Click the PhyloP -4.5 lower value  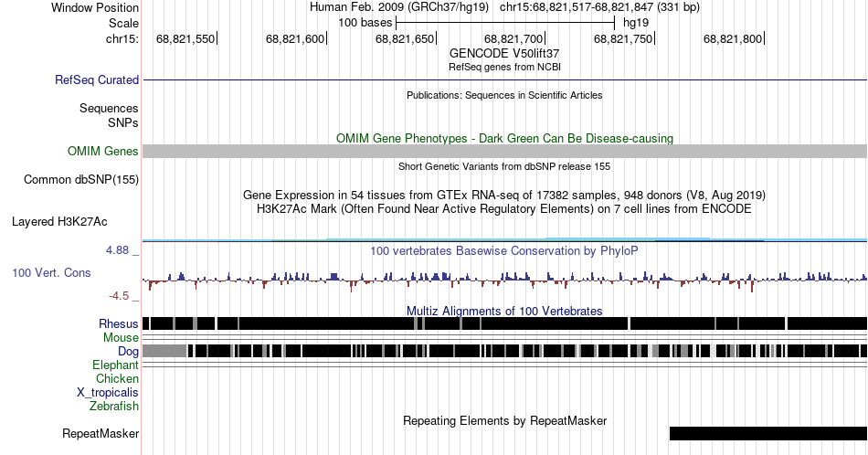[119, 296]
